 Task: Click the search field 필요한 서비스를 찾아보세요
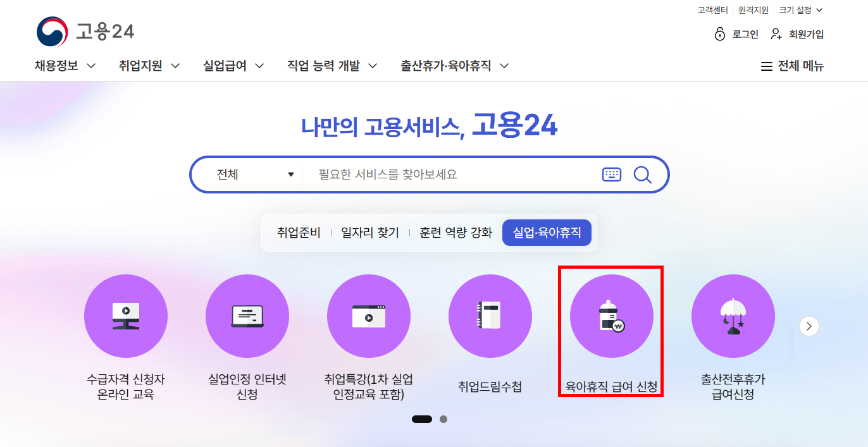[x=449, y=175]
